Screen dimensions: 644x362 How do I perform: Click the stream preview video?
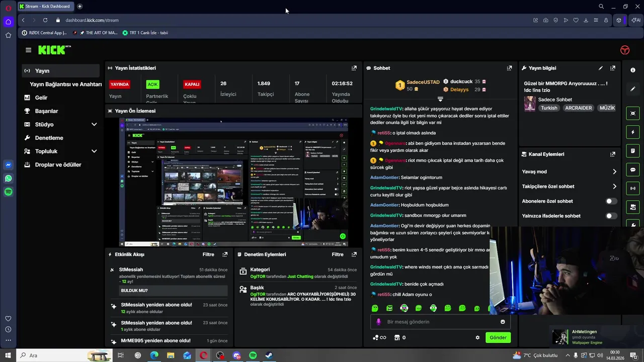tap(233, 182)
